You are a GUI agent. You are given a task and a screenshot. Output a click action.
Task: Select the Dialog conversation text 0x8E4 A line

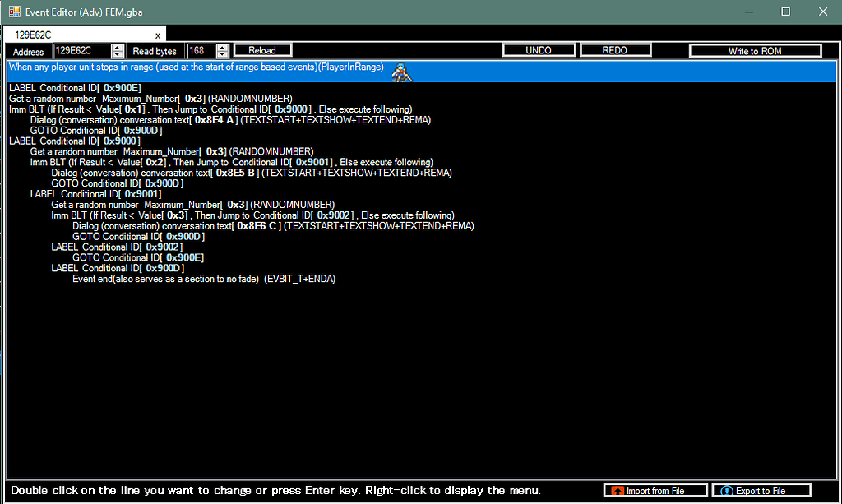(x=230, y=119)
